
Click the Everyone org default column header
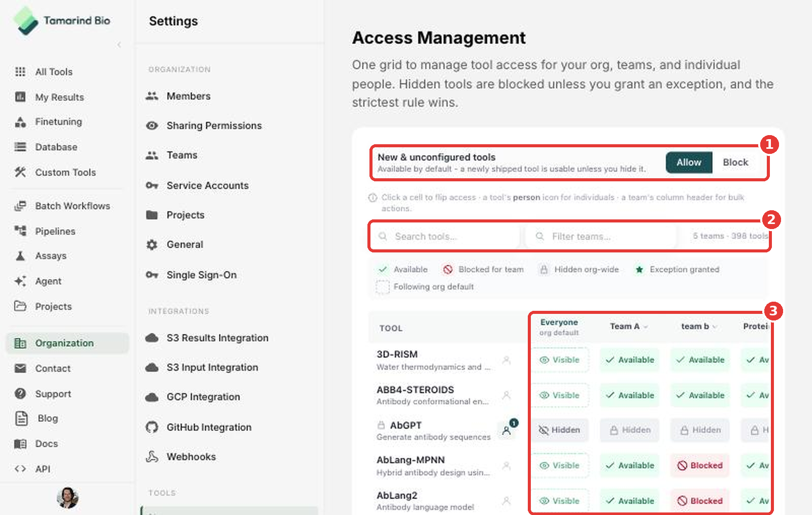(x=559, y=327)
